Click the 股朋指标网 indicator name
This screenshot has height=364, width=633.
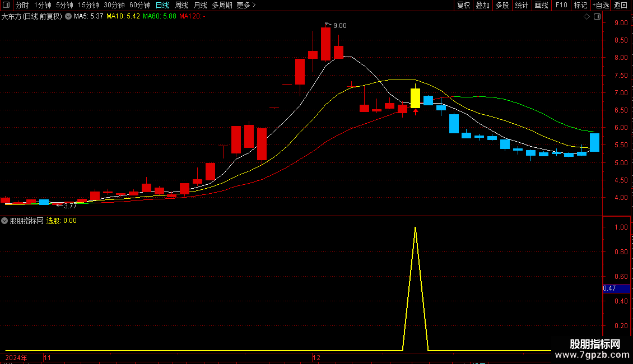click(x=27, y=221)
